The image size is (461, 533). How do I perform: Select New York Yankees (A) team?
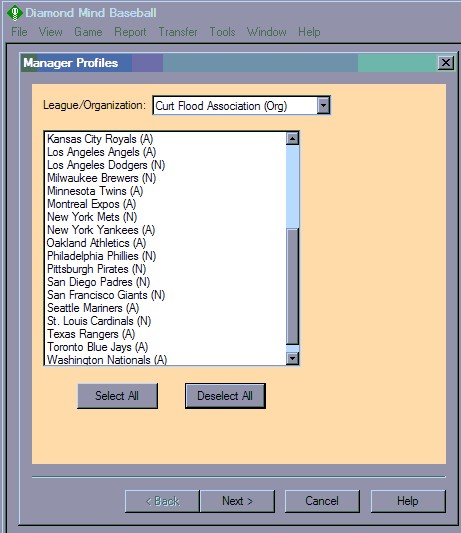click(101, 230)
